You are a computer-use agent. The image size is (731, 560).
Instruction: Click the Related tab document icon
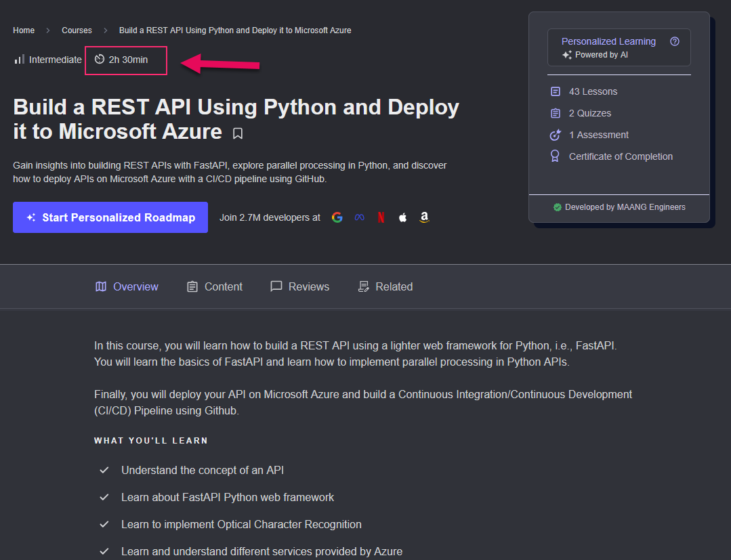[363, 286]
